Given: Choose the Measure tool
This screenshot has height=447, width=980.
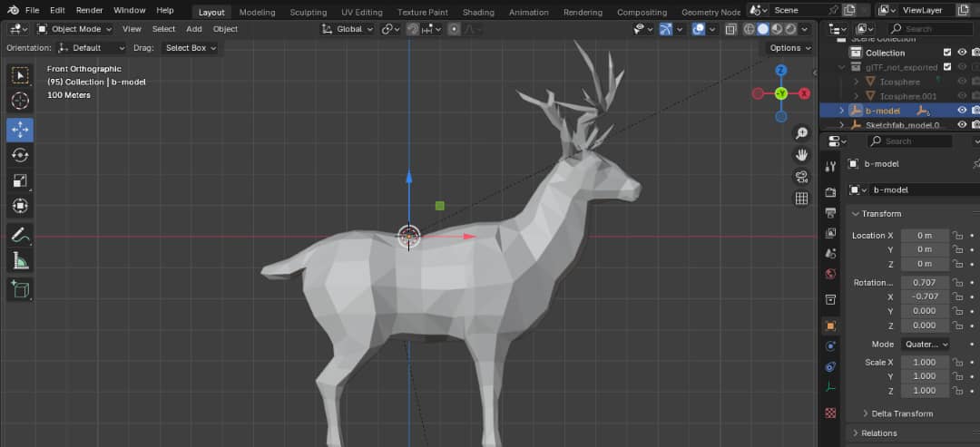Looking at the screenshot, I should 21,260.
